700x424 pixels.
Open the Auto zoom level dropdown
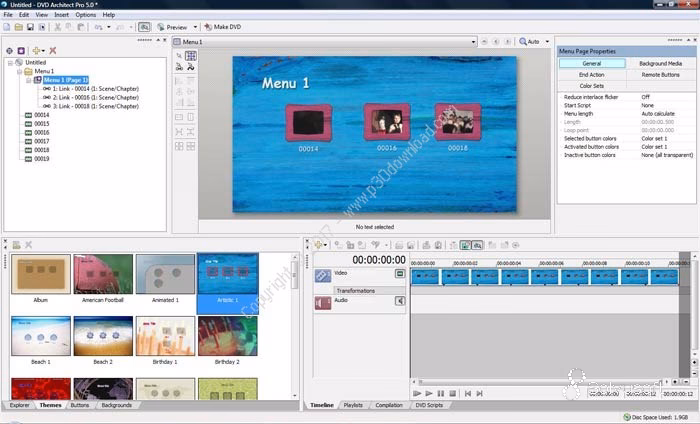point(547,42)
